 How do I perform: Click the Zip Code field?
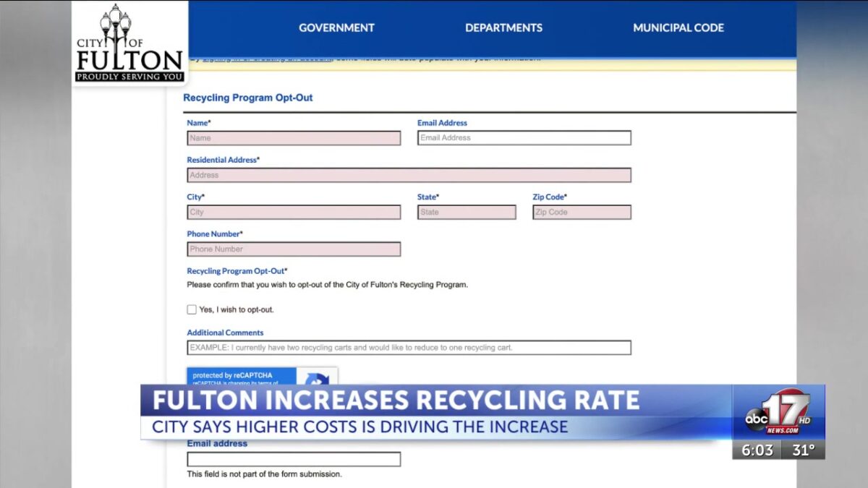click(581, 211)
